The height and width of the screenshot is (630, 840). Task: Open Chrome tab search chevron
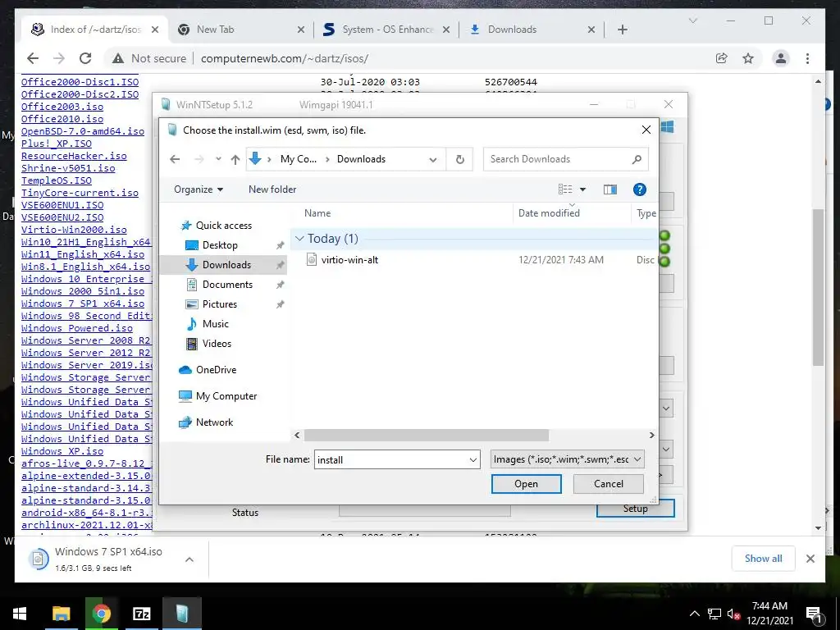(x=692, y=21)
